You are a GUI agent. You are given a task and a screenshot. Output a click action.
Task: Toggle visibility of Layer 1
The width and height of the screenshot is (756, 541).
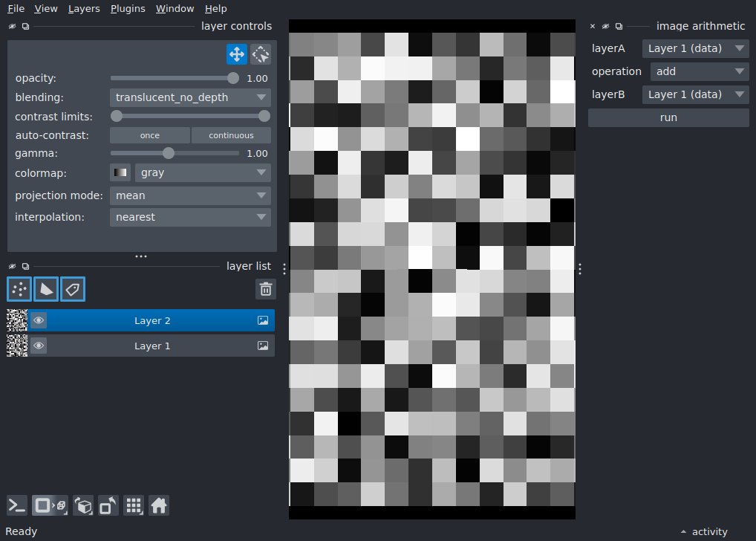point(39,346)
